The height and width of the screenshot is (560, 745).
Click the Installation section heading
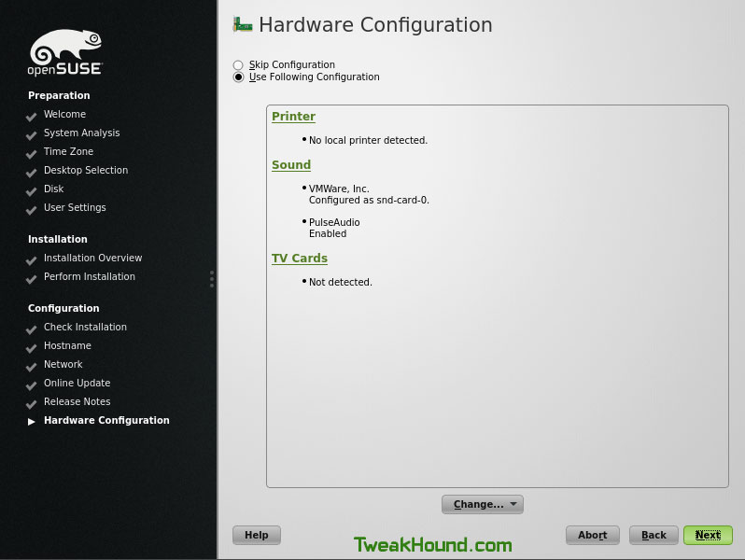point(58,239)
